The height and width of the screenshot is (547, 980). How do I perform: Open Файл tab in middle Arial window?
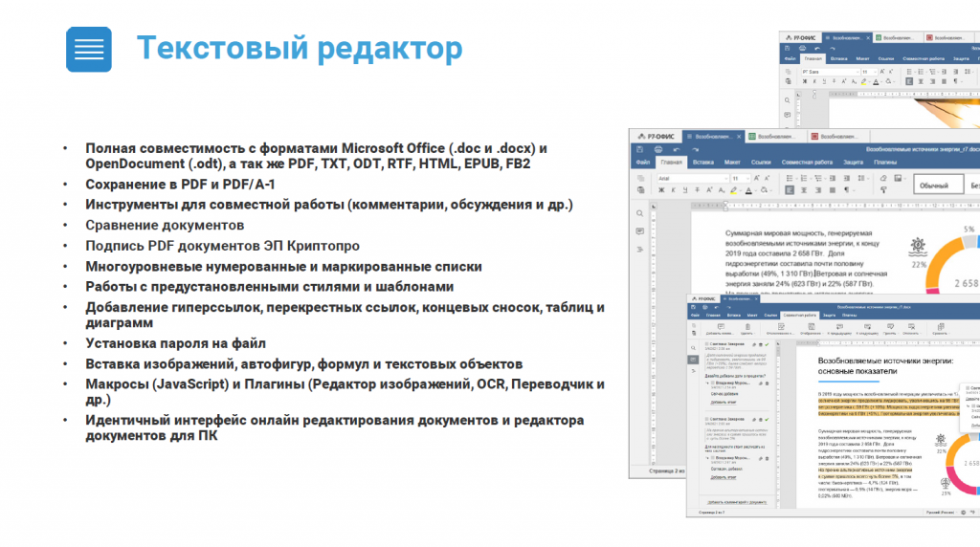point(643,163)
